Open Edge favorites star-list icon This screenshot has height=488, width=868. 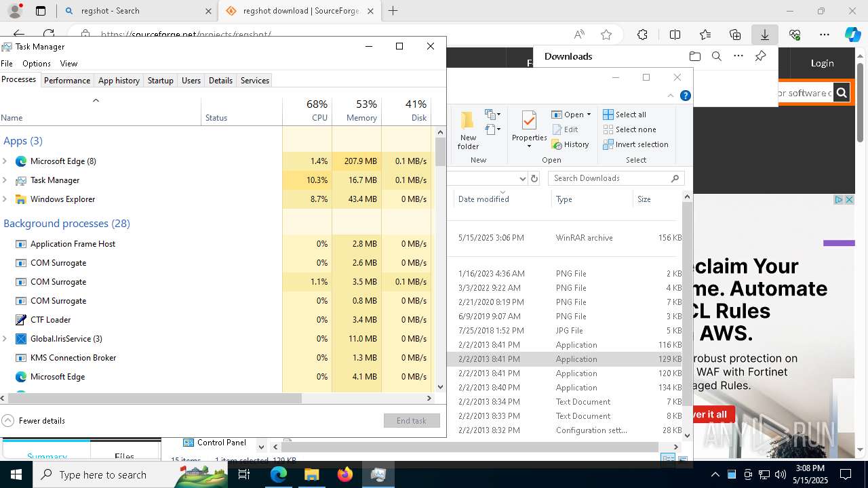(x=705, y=35)
